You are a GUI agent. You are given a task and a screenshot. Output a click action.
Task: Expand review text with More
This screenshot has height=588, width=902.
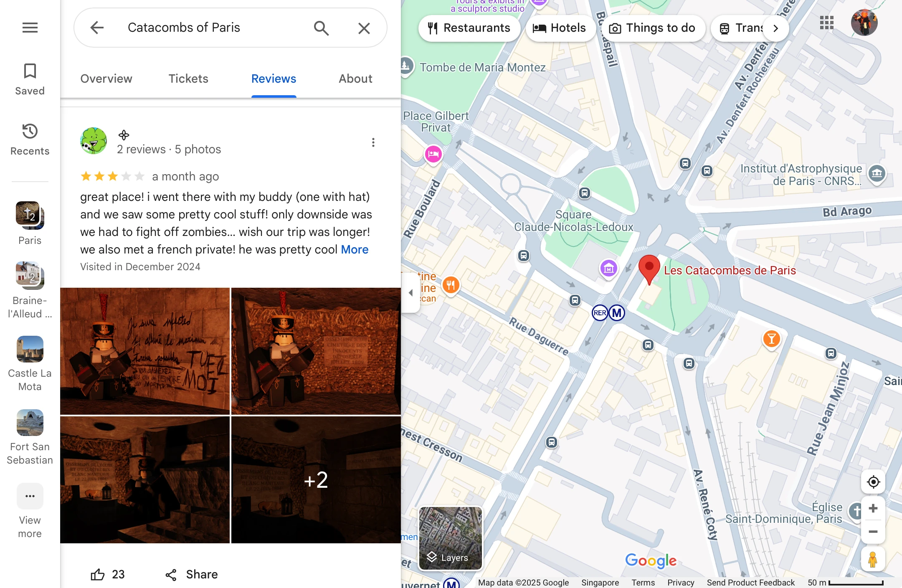tap(355, 249)
